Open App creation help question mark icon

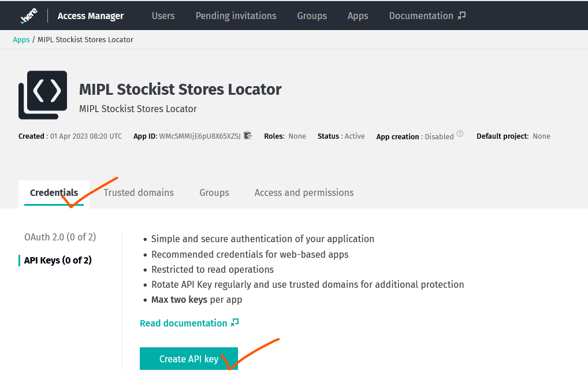[460, 133]
